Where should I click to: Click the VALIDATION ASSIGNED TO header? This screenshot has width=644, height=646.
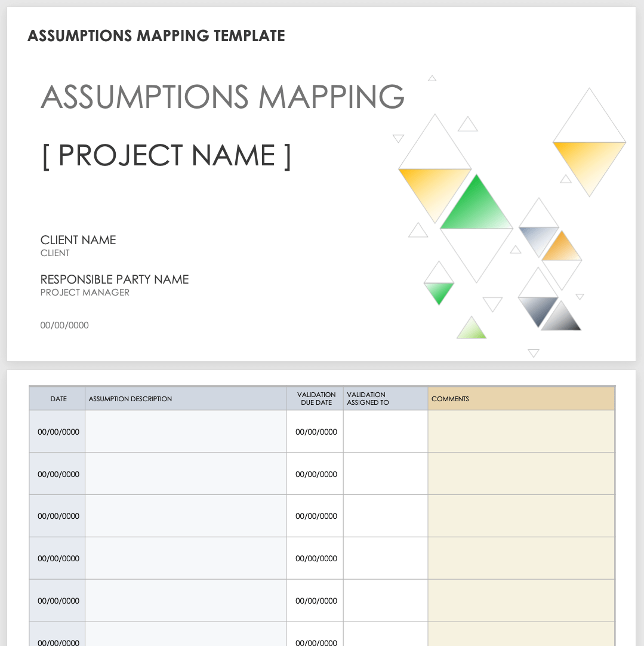[368, 398]
